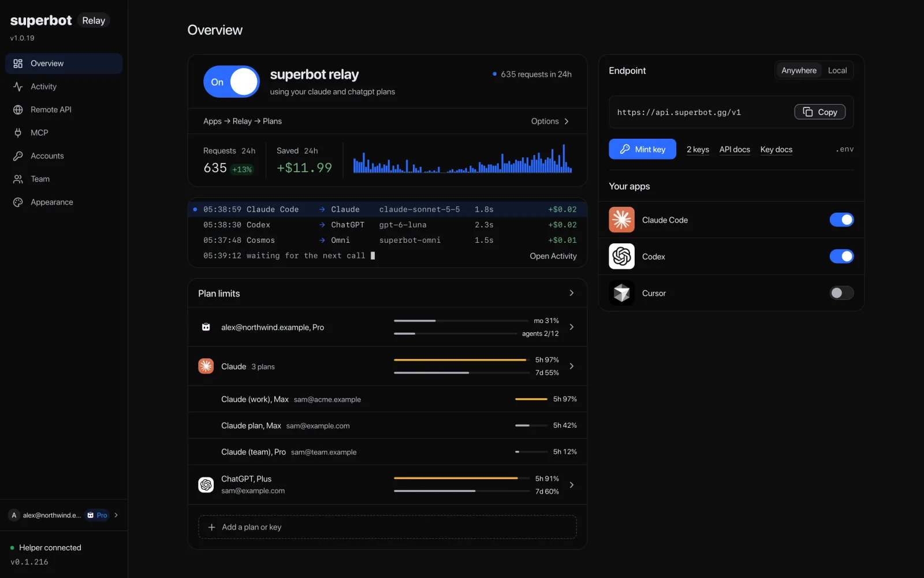Enable the Cursor app toggle
Viewport: 924px width, 578px height.
coord(841,293)
